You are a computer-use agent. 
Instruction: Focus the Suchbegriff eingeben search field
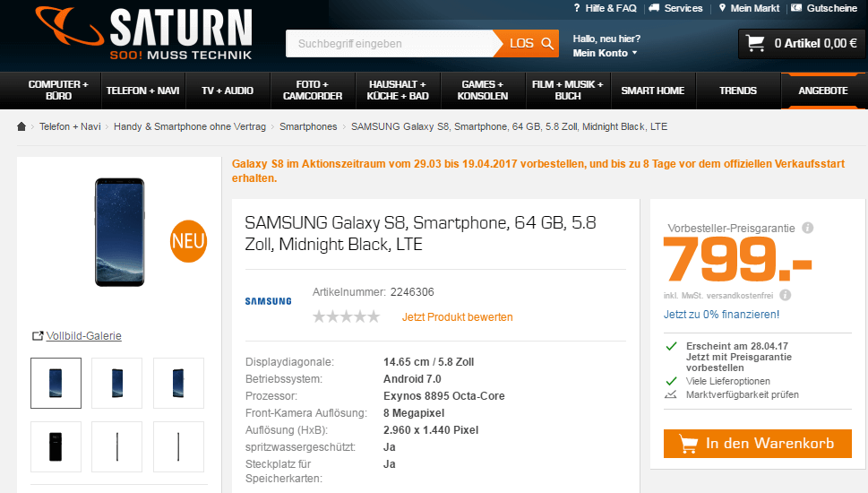click(x=391, y=44)
